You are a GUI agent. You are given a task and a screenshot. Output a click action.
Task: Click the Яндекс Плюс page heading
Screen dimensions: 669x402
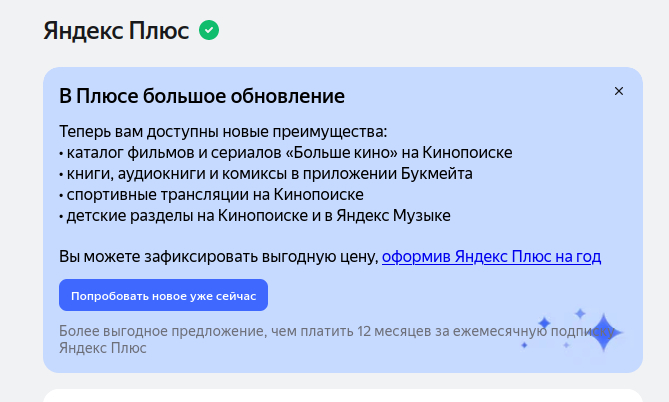pos(116,31)
